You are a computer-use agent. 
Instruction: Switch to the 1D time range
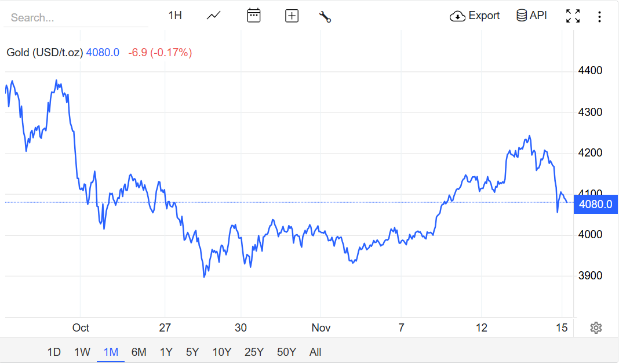click(x=54, y=352)
